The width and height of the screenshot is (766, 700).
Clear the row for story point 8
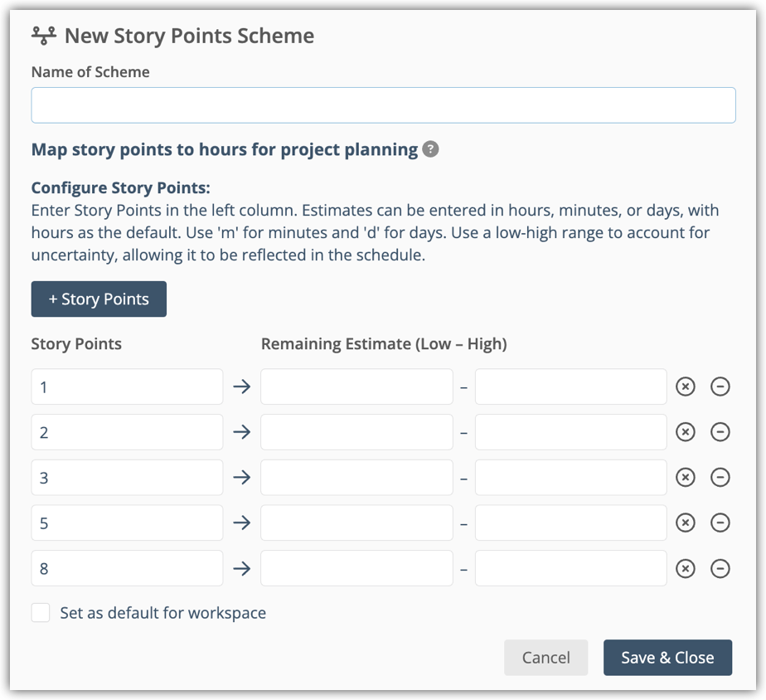tap(686, 568)
